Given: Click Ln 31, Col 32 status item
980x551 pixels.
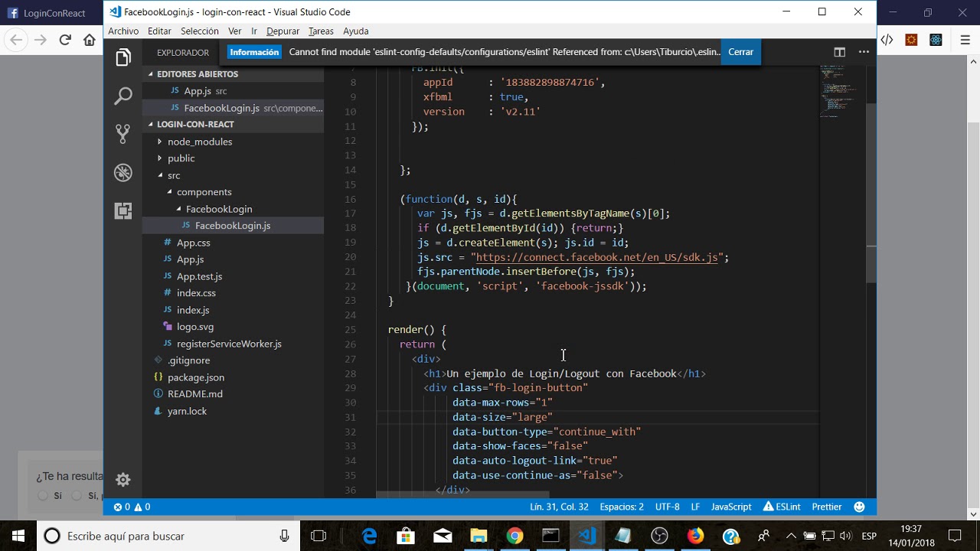Looking at the screenshot, I should tap(559, 507).
